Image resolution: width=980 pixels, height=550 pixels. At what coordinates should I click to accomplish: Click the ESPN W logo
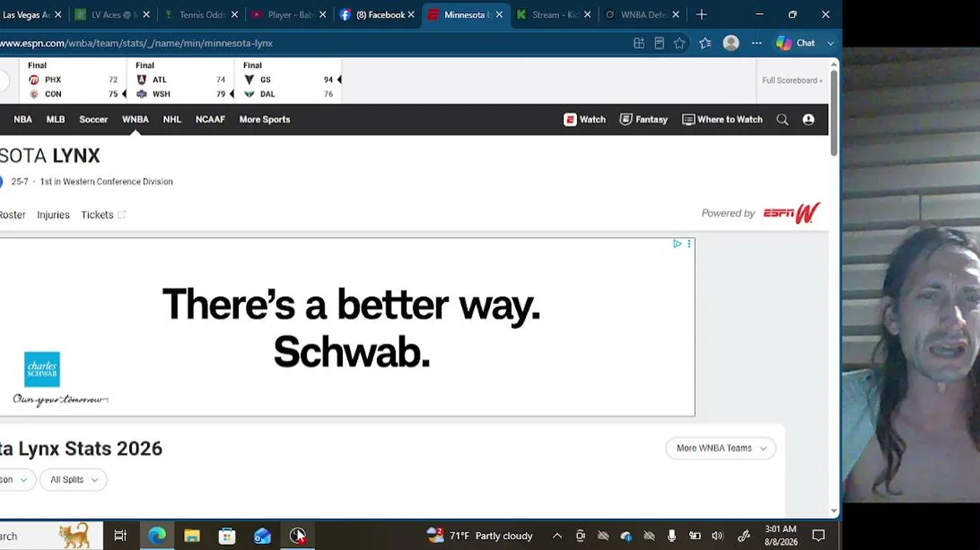point(791,213)
